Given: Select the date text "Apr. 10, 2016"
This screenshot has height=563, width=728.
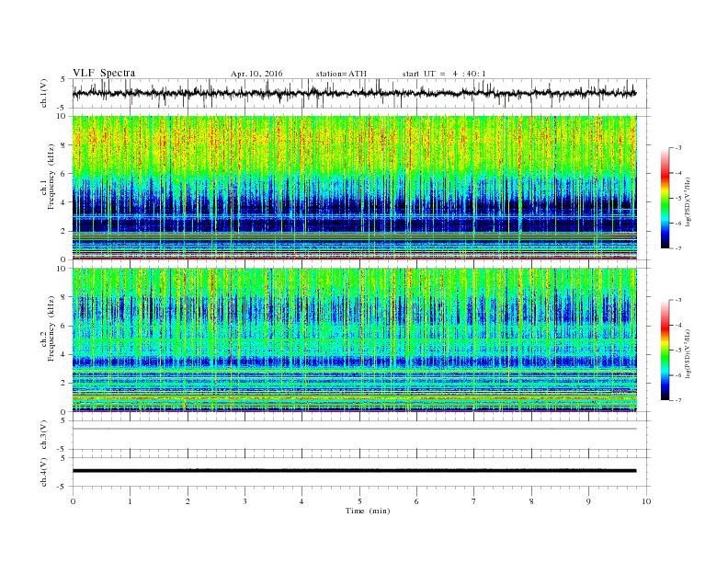Looking at the screenshot, I should click(x=256, y=74).
